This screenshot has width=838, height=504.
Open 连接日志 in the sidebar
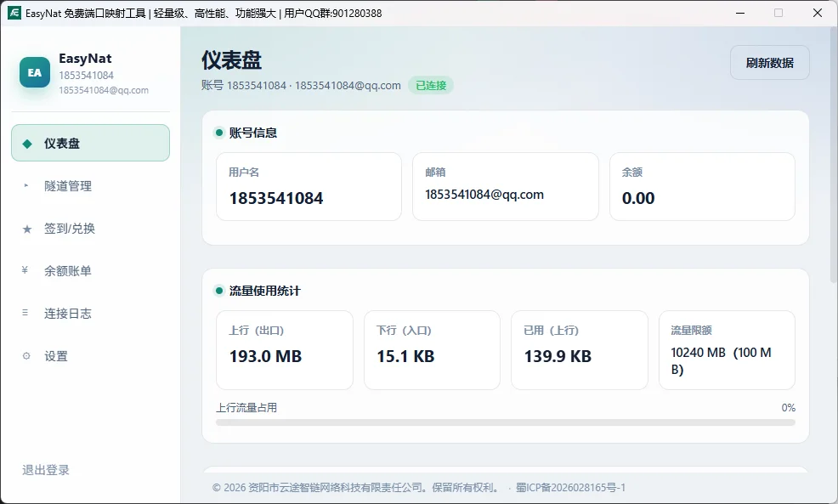click(x=90, y=314)
